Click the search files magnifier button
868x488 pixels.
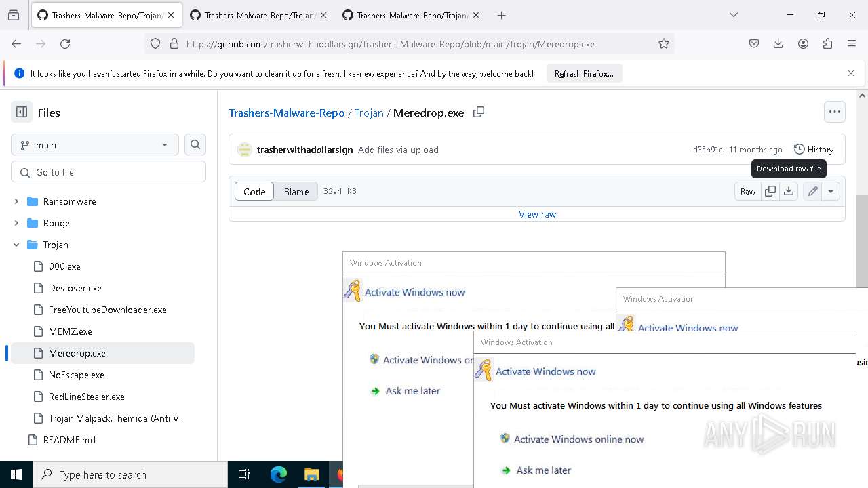coord(195,144)
